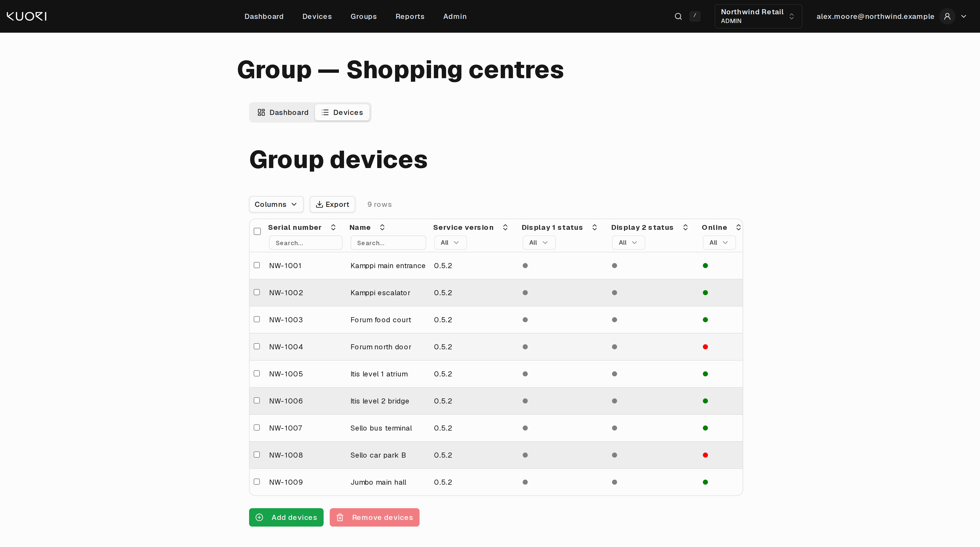Sort by Service version arrows
This screenshot has height=547, width=980.
pyautogui.click(x=505, y=227)
